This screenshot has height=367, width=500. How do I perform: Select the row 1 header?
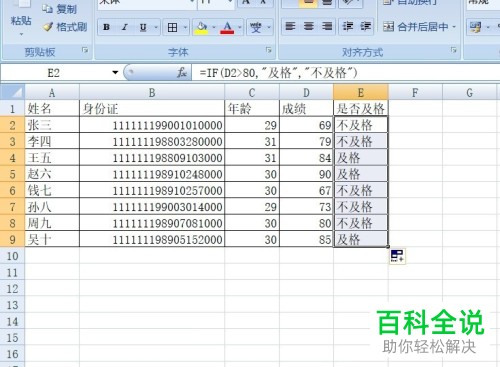click(12, 109)
